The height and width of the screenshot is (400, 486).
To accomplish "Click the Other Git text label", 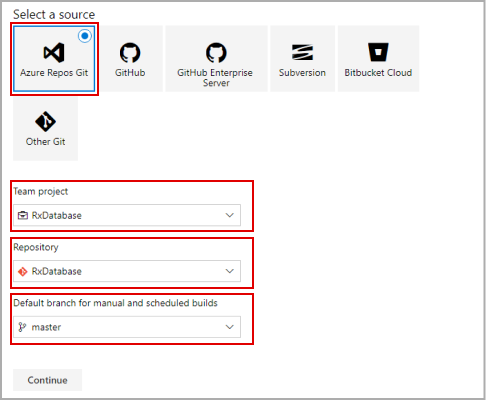I will click(x=45, y=142).
